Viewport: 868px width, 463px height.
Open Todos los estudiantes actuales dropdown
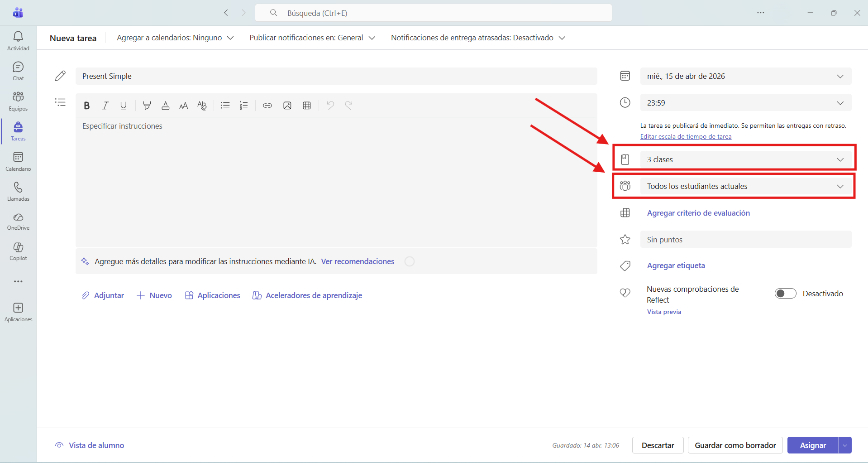coord(746,186)
